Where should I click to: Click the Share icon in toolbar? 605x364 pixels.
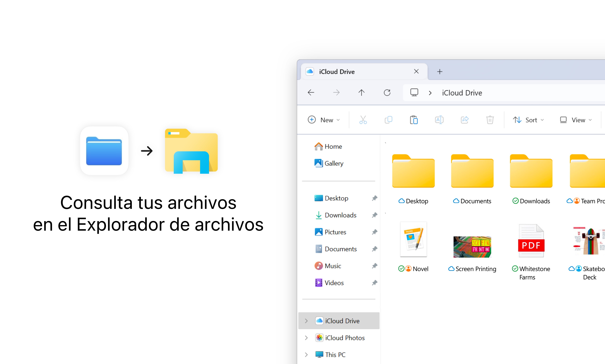(465, 120)
